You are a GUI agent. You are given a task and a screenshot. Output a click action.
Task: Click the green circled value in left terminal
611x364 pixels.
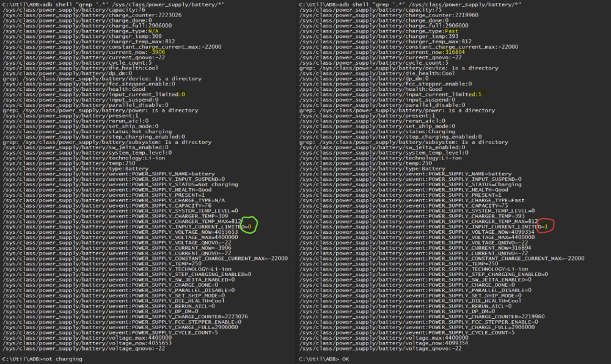coord(249,227)
